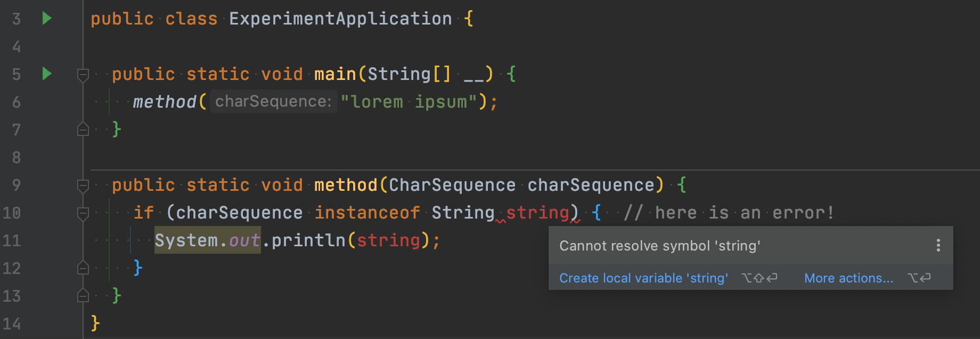Click line number 10 in the gutter
The width and height of the screenshot is (980, 339).
(x=13, y=213)
